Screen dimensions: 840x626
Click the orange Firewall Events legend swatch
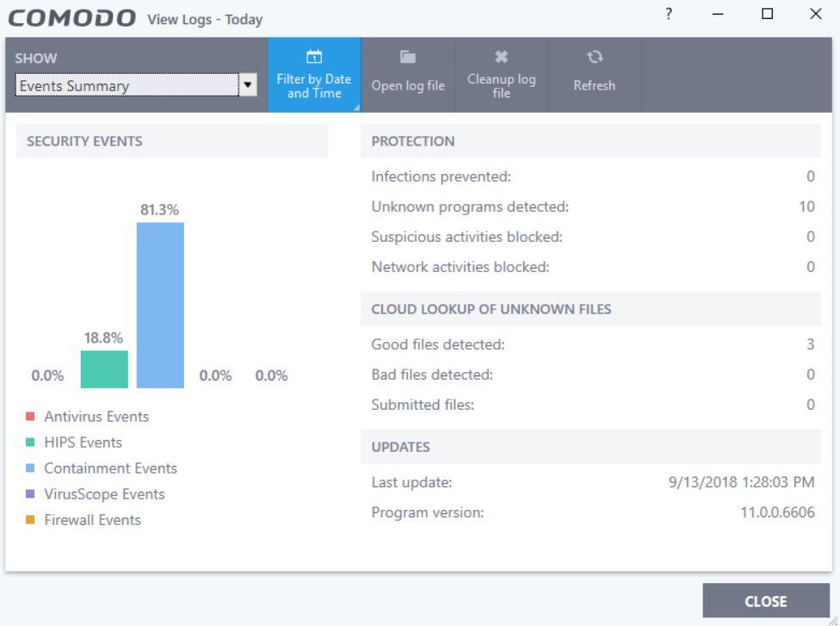click(x=30, y=519)
